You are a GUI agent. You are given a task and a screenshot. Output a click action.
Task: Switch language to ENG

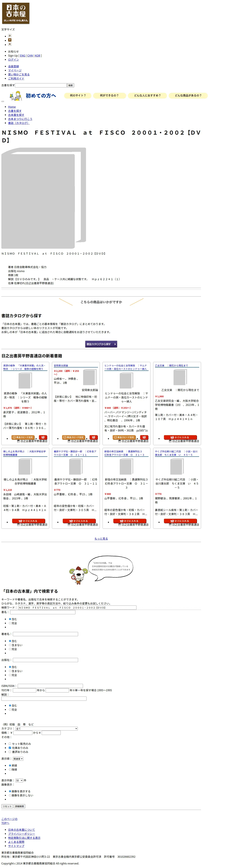(x=23, y=56)
